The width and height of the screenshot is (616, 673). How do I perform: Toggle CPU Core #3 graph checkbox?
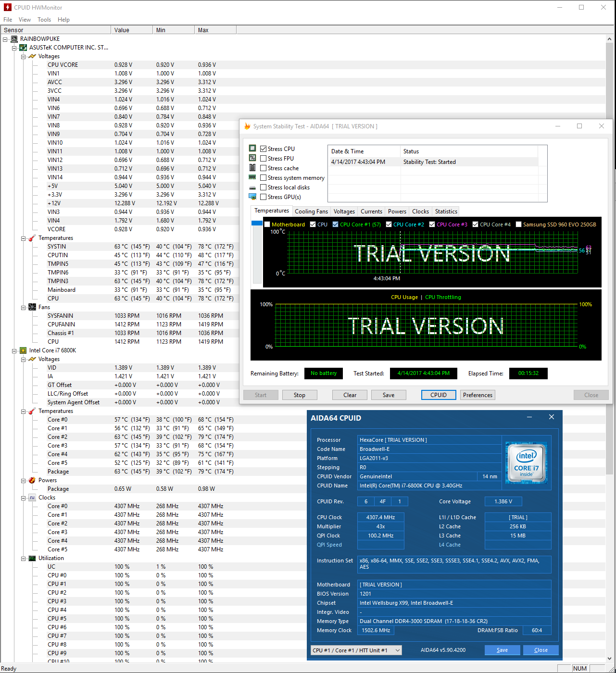click(432, 224)
